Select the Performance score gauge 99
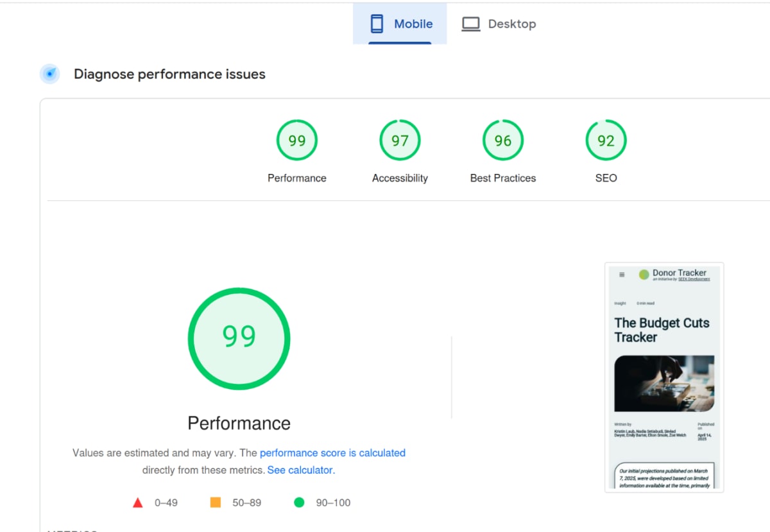 pyautogui.click(x=297, y=141)
